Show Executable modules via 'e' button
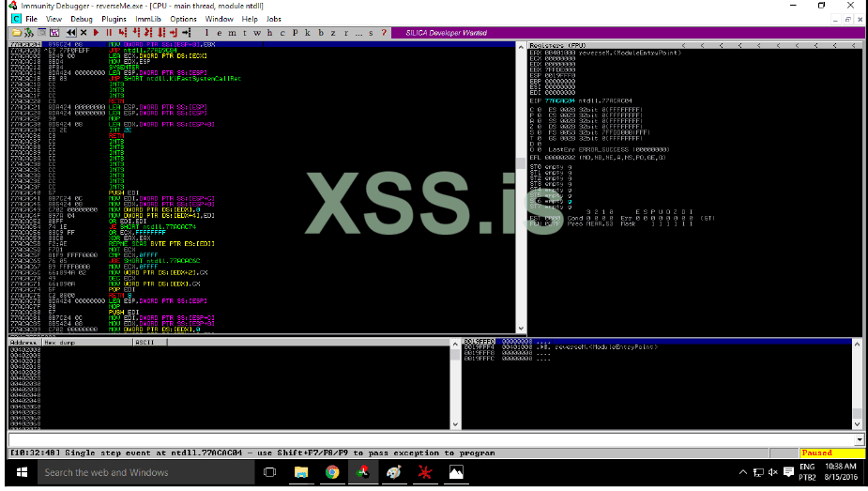 pos(220,32)
